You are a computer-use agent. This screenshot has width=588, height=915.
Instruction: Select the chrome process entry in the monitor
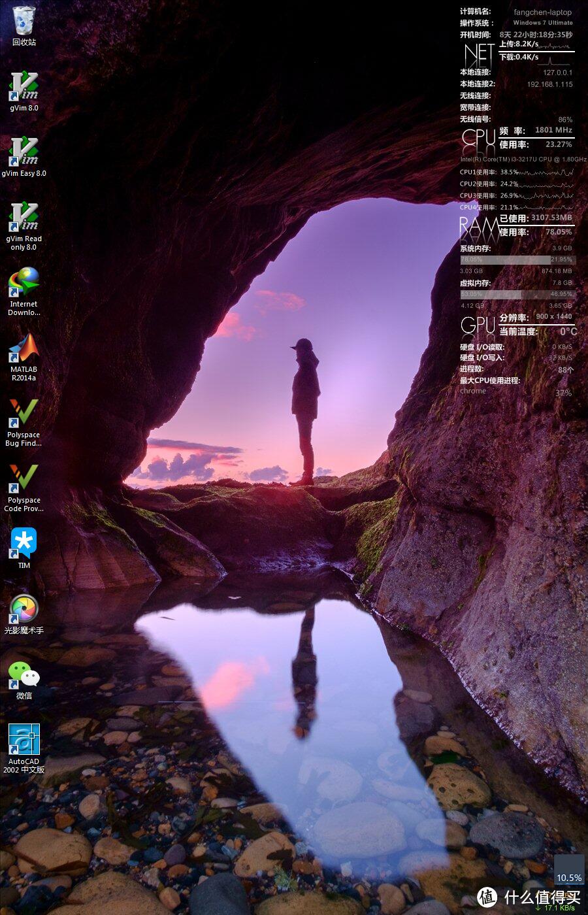tap(472, 391)
